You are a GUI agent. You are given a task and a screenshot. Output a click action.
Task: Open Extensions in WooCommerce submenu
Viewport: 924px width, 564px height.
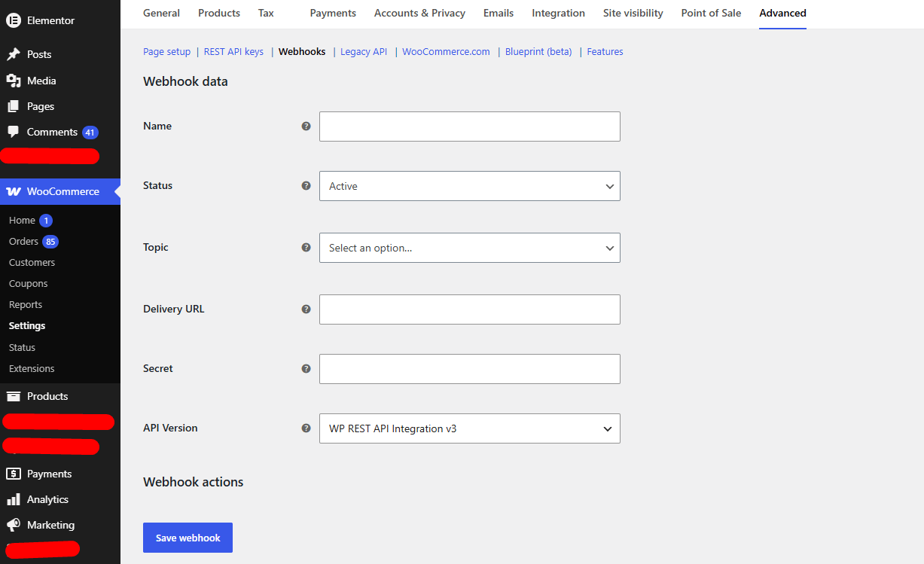(x=32, y=369)
